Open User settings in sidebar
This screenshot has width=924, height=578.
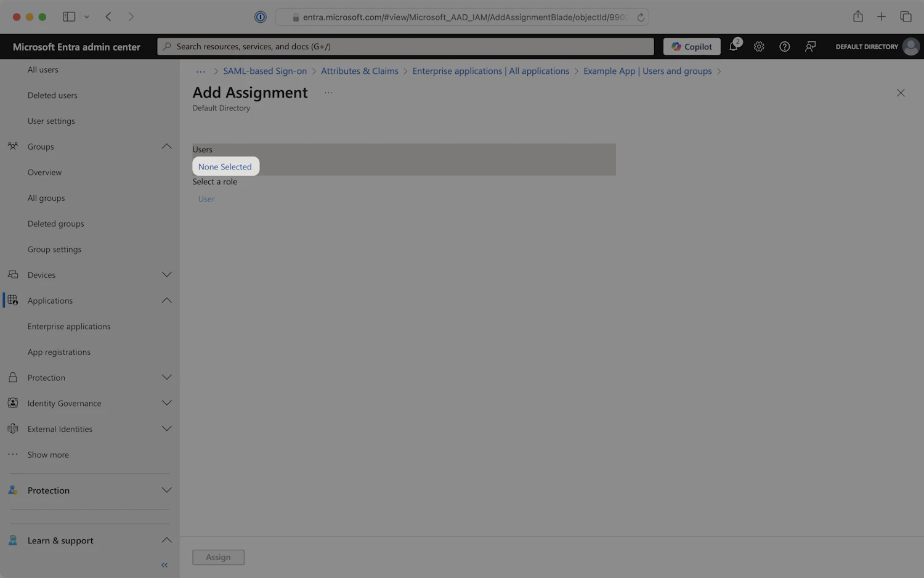(x=51, y=121)
